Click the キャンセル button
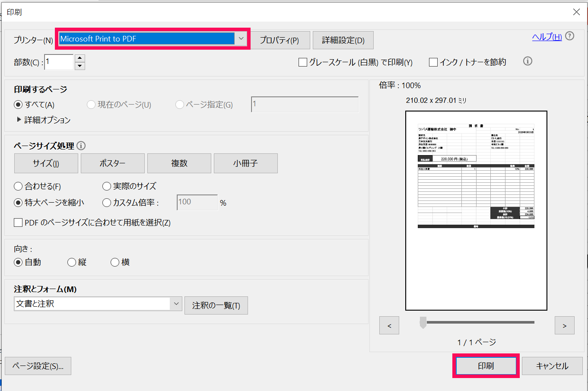The image size is (588, 391). [x=553, y=366]
